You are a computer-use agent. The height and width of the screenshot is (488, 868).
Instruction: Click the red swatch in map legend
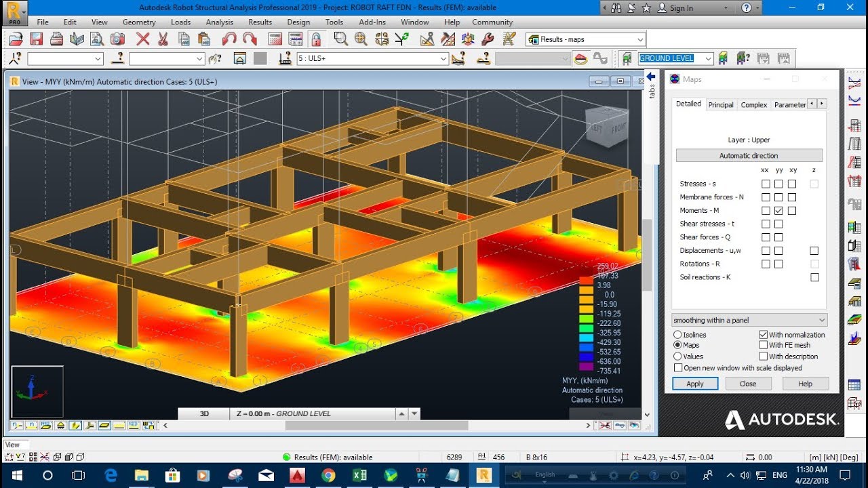coord(587,280)
